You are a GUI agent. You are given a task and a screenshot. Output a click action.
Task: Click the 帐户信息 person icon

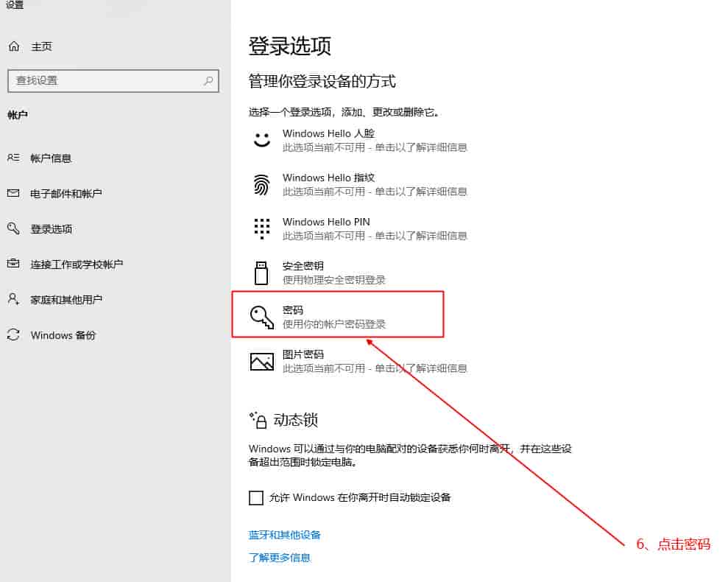[13, 158]
